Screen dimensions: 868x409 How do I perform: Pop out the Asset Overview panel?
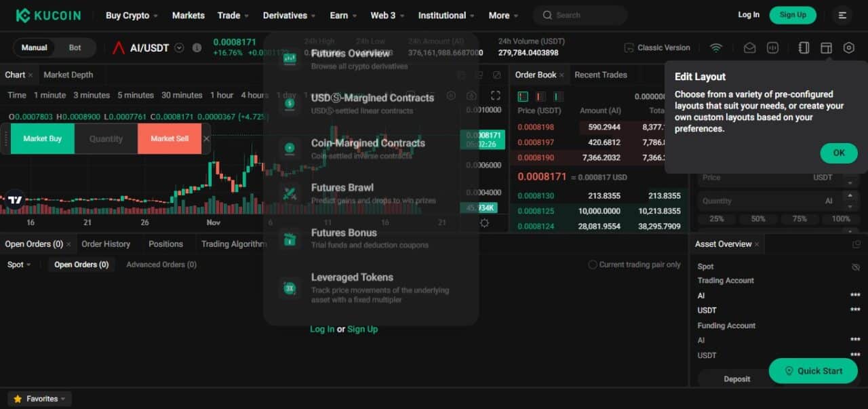click(856, 244)
